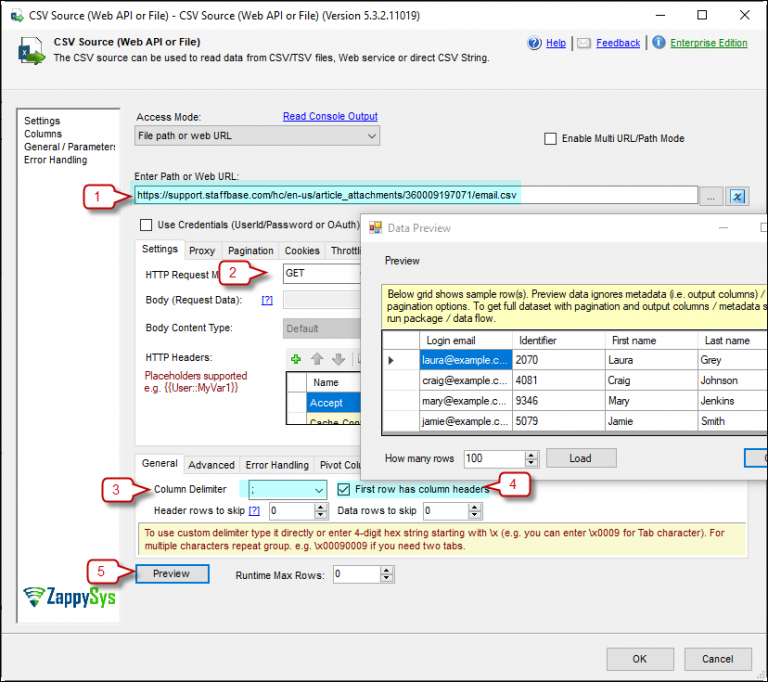Click the green plus add header icon
768x682 pixels.
pos(296,358)
